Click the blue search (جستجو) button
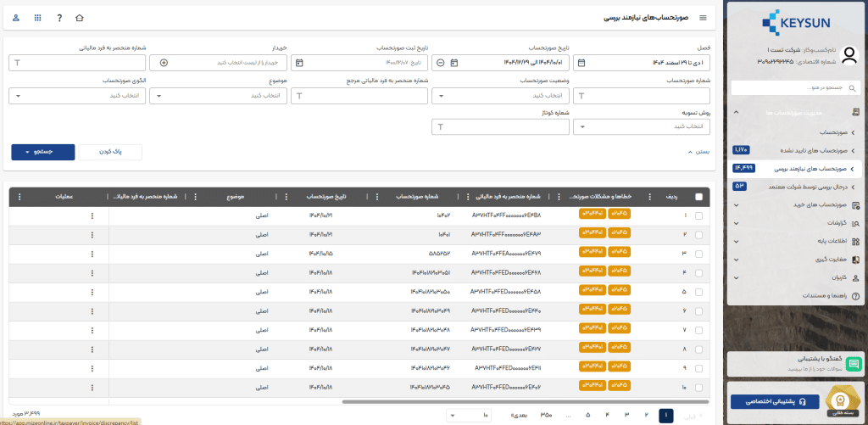Screen dimensions: 868x425 (43, 152)
